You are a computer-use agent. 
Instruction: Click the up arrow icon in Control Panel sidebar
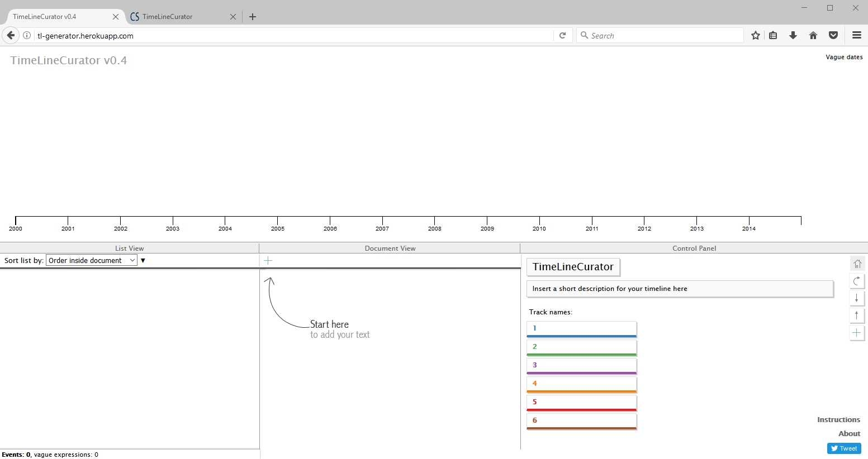(x=857, y=315)
